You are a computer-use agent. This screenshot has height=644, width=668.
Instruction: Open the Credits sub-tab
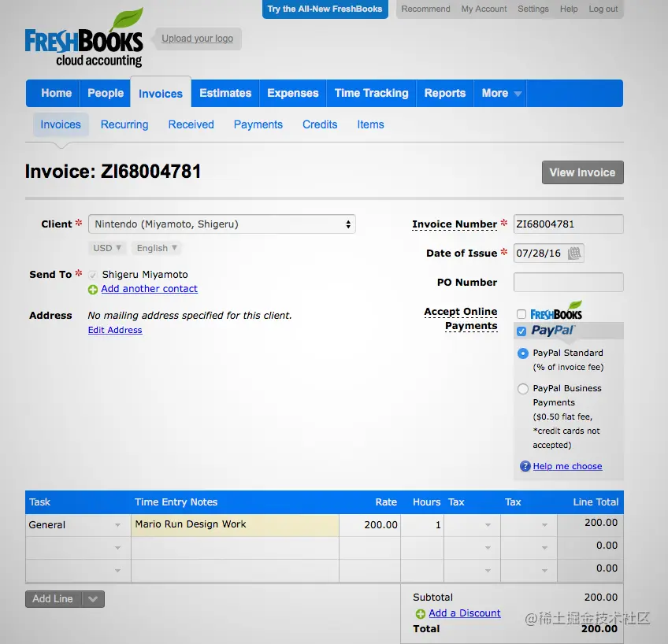320,124
